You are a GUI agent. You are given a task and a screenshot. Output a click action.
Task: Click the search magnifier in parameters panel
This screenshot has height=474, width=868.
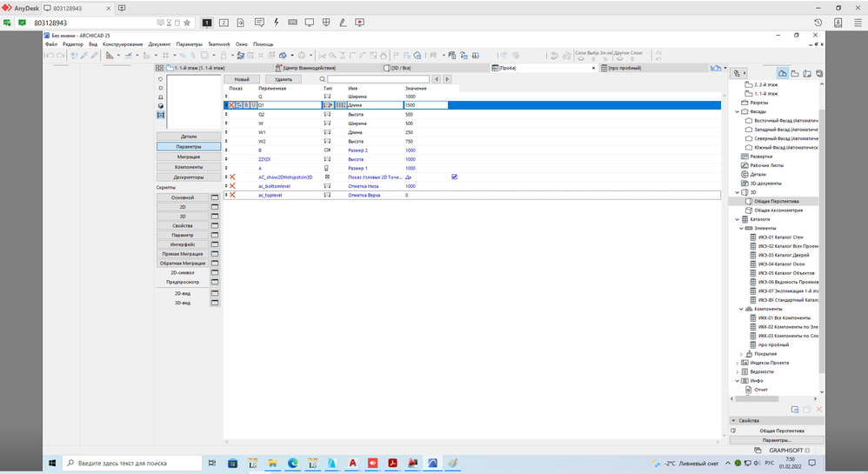coord(322,79)
